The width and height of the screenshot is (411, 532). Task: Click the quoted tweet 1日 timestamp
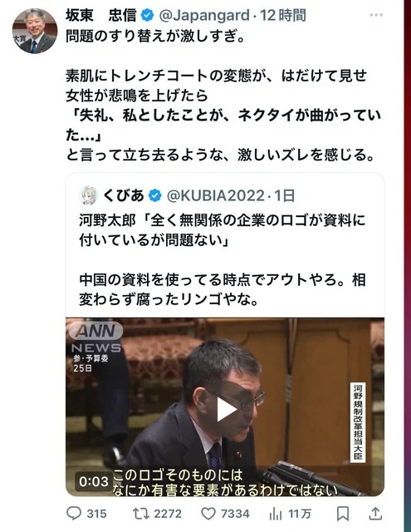pyautogui.click(x=285, y=196)
